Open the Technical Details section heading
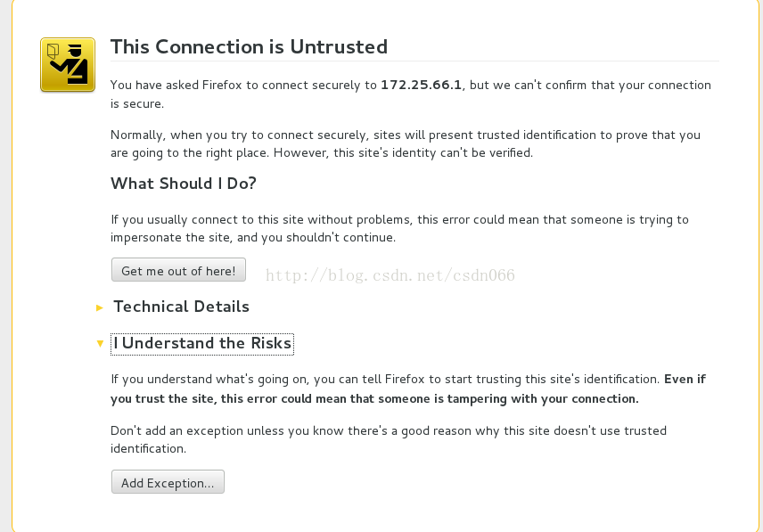Viewport: 763px width, 532px height. tap(181, 307)
